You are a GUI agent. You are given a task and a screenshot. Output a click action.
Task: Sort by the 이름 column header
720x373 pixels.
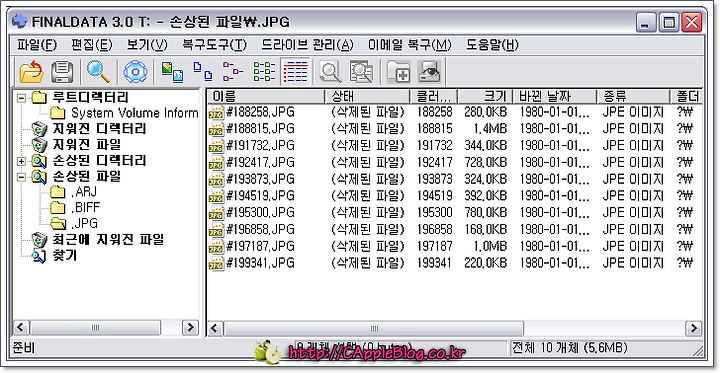pyautogui.click(x=266, y=96)
